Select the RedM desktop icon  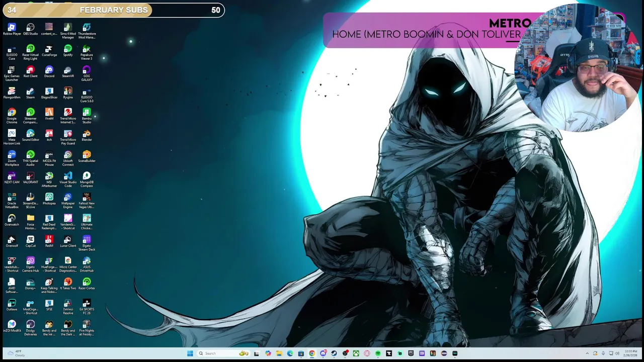[49, 241]
